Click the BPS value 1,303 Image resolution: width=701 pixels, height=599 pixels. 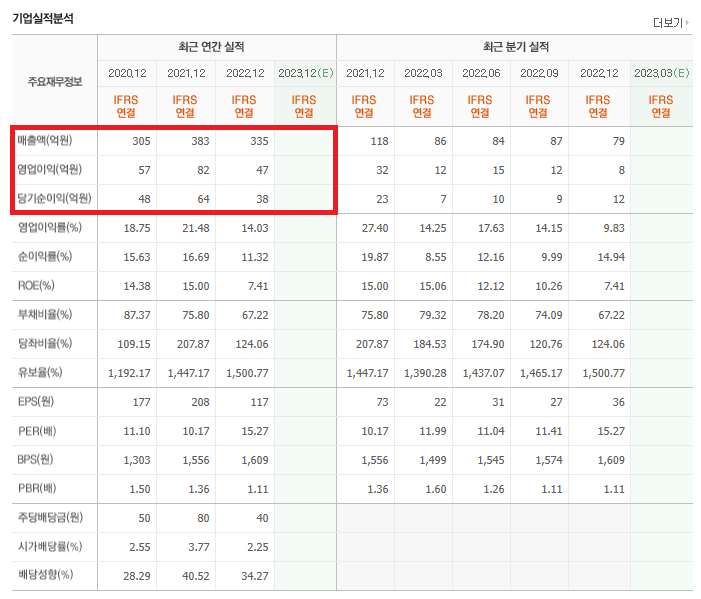coord(137,460)
